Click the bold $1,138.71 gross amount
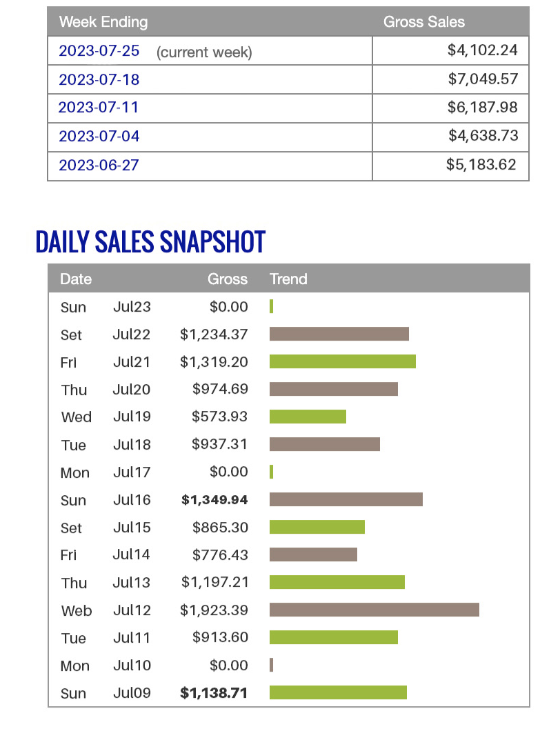560x731 pixels. click(x=214, y=692)
